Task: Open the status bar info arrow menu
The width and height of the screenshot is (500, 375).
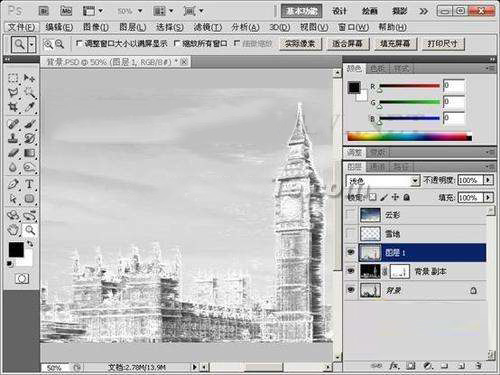Action: tap(194, 367)
